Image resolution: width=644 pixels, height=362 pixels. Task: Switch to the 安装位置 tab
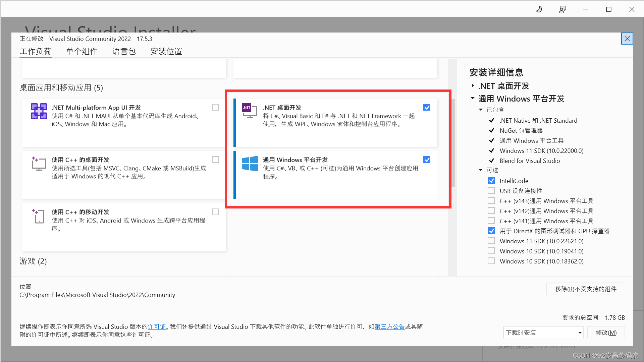[166, 51]
